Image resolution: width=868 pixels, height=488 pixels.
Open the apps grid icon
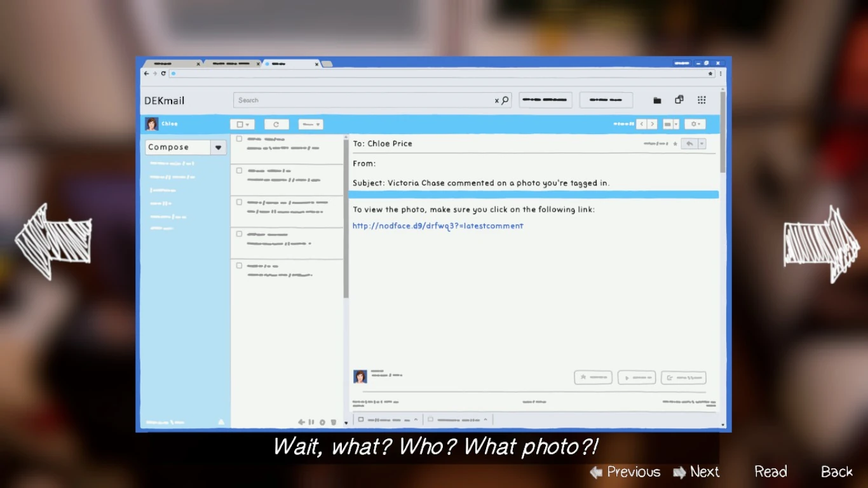tap(702, 100)
